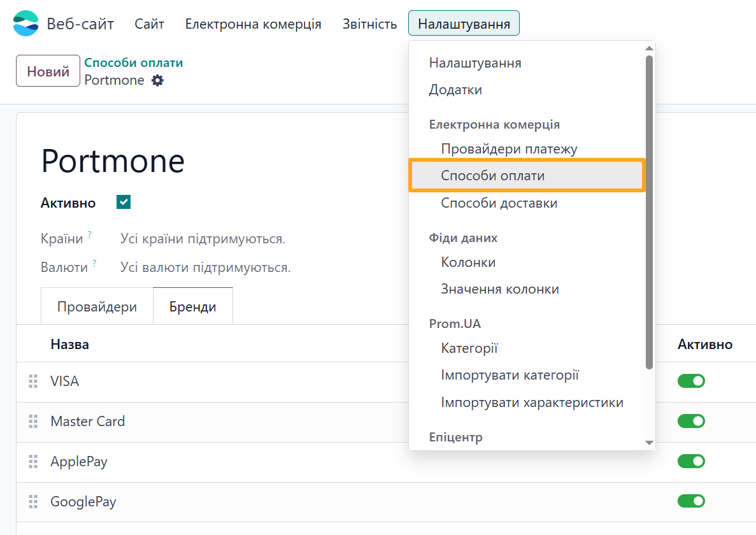Grab the drag handle beside VISA

click(32, 381)
